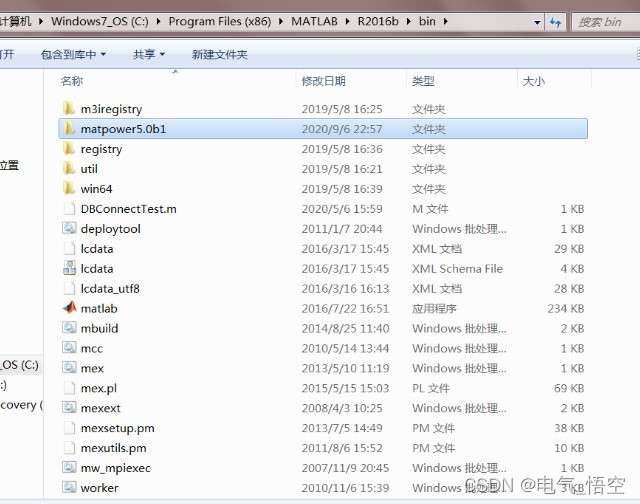Navigate to Windows7_OS (C:) in the breadcrumb
640x504 pixels.
[100, 21]
